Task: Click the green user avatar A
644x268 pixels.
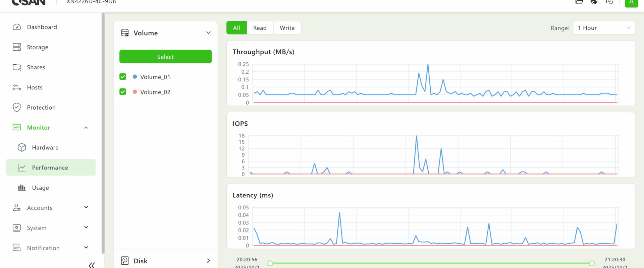Action: pyautogui.click(x=631, y=3)
